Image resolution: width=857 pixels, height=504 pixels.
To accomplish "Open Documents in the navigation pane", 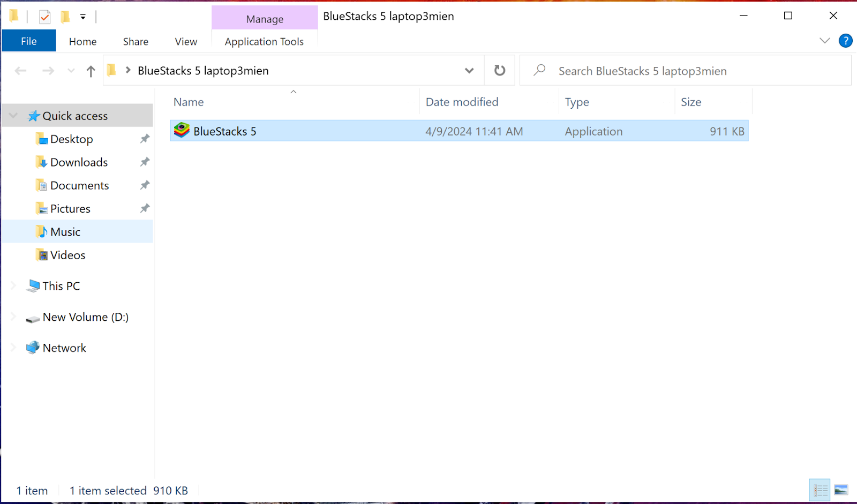I will tap(79, 185).
